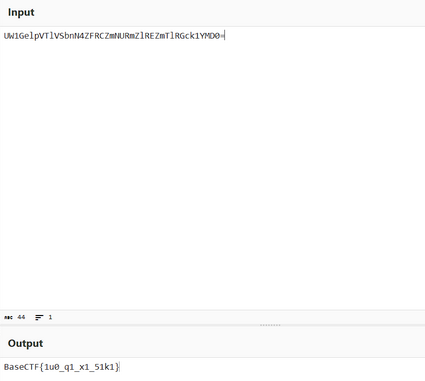
Task: Select the character count value 44
Action: tap(21, 317)
